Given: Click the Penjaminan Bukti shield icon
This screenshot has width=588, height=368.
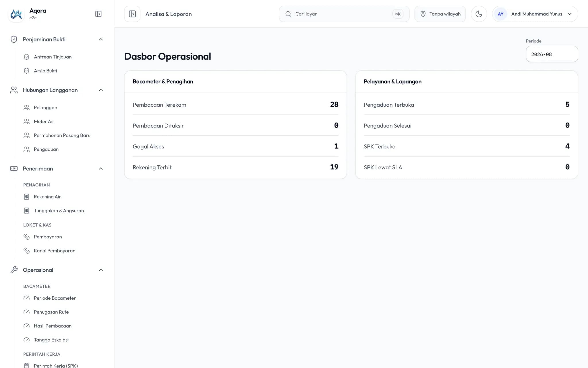Looking at the screenshot, I should click(14, 39).
